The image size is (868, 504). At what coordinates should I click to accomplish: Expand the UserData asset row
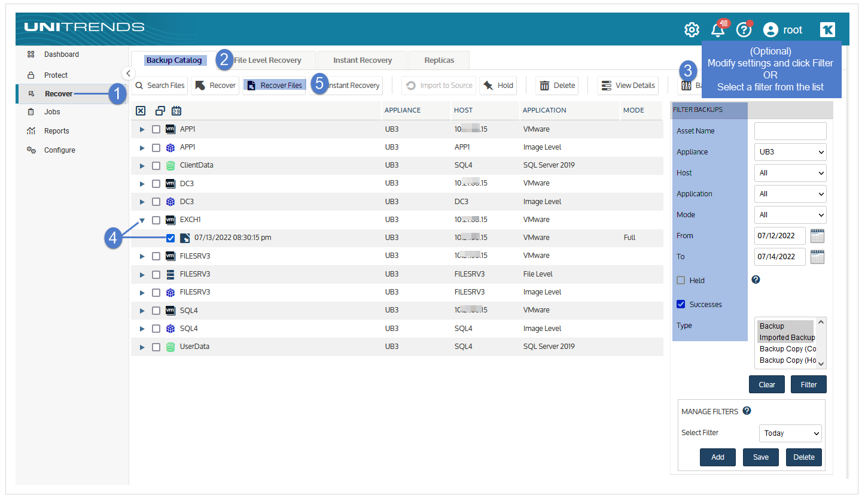142,347
